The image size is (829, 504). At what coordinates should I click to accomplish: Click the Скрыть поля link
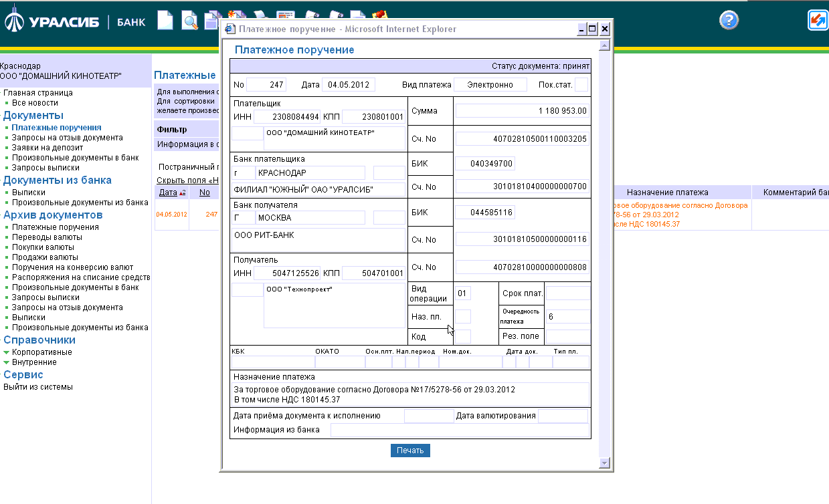(187, 180)
